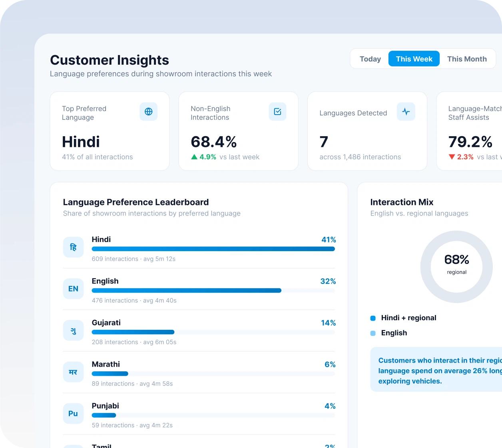Screen dimensions: 502x448
Task: Click '89 interactions · avg 4m 58s' text
Action: tap(132, 383)
